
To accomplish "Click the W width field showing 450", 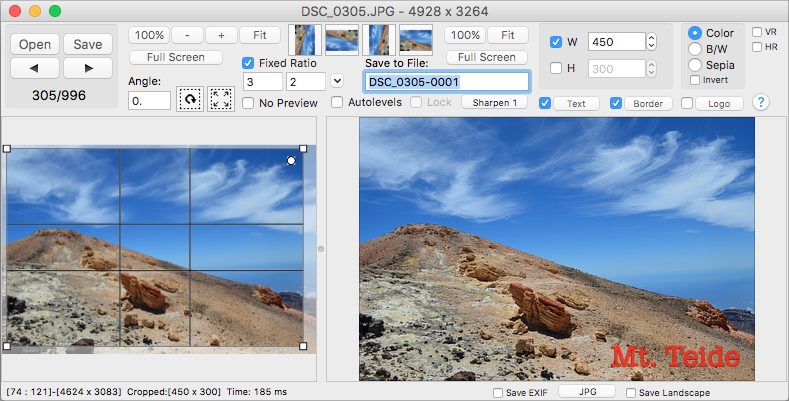I will tap(616, 42).
